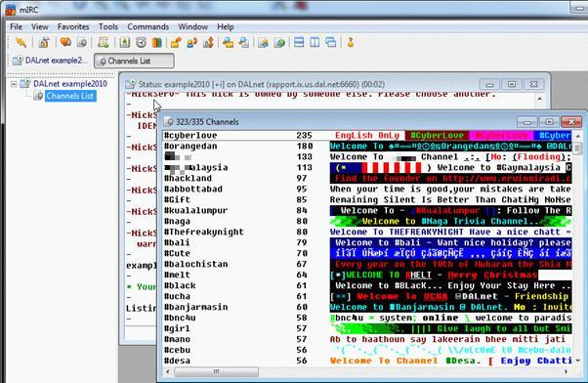Viewport: 588px width, 383px height.
Task: Click the channel list vertical scroll up arrow
Action: tap(577, 136)
